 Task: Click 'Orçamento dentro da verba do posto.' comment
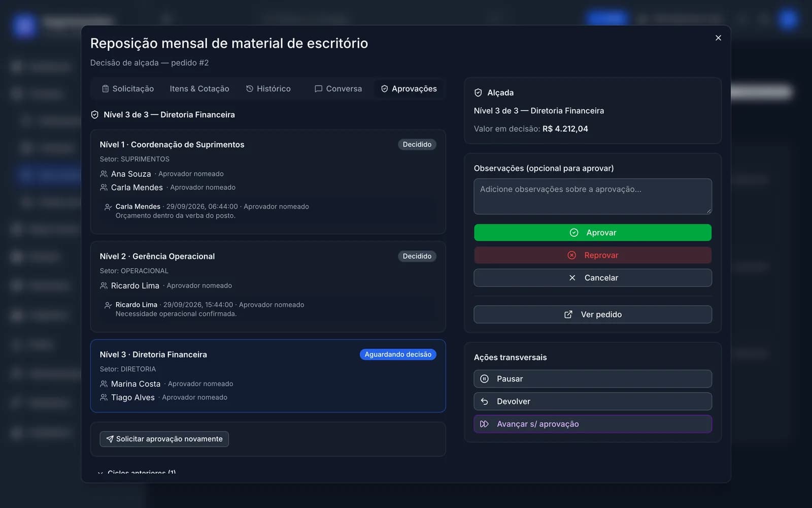pyautogui.click(x=176, y=216)
